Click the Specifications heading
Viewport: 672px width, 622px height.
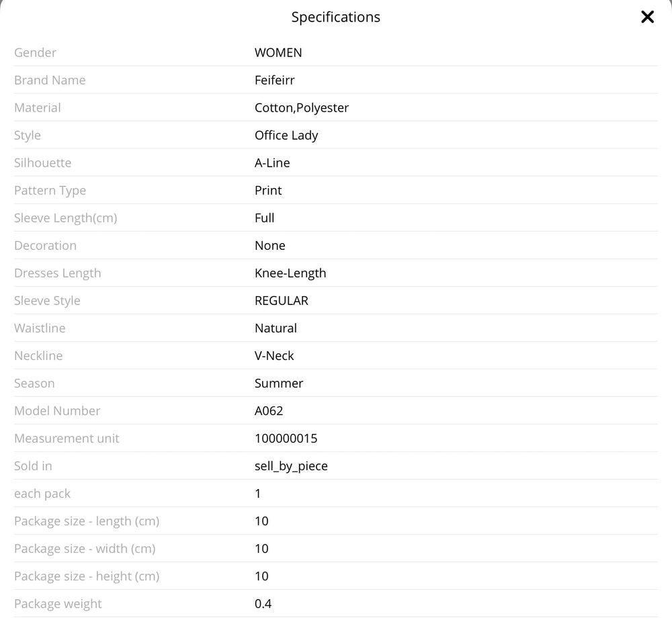coord(335,17)
